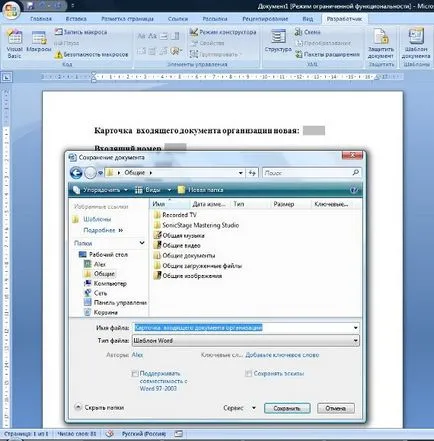Open Имя файла history dropdown arrow
The image size is (434, 441).
coord(355,328)
